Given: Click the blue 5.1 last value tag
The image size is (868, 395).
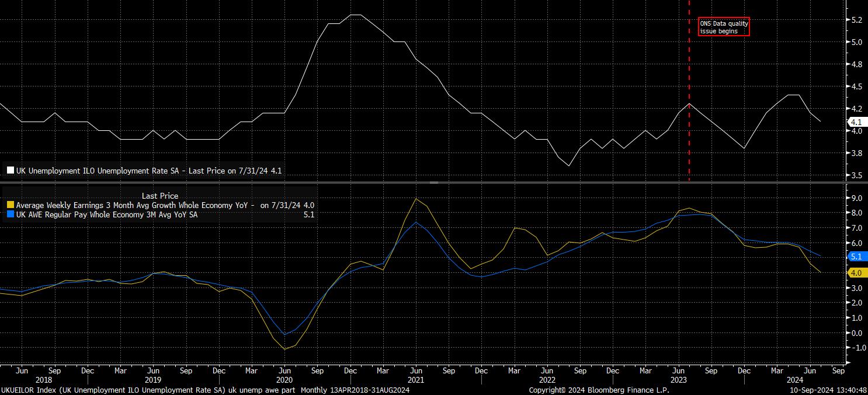Looking at the screenshot, I should click(x=856, y=257).
